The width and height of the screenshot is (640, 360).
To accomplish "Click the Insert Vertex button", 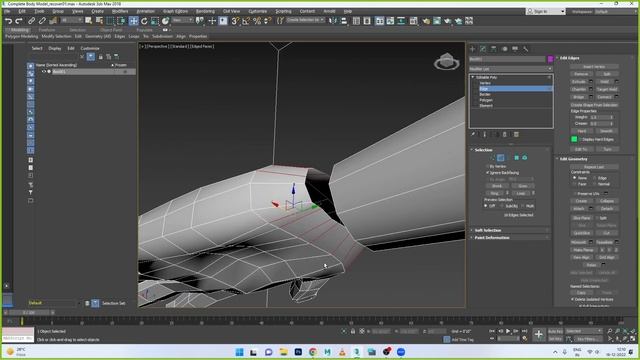I will click(594, 67).
